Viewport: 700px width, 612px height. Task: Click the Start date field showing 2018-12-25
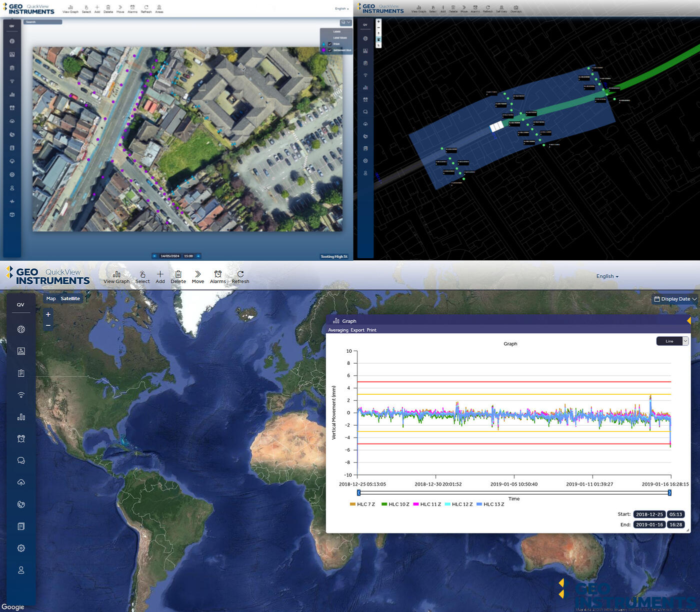pyautogui.click(x=649, y=514)
